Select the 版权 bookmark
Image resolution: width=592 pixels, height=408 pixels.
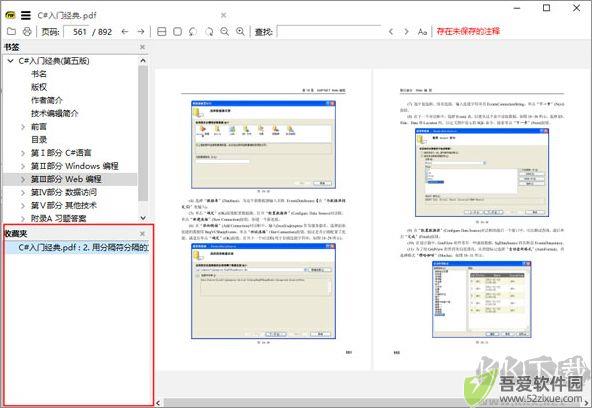pos(39,87)
